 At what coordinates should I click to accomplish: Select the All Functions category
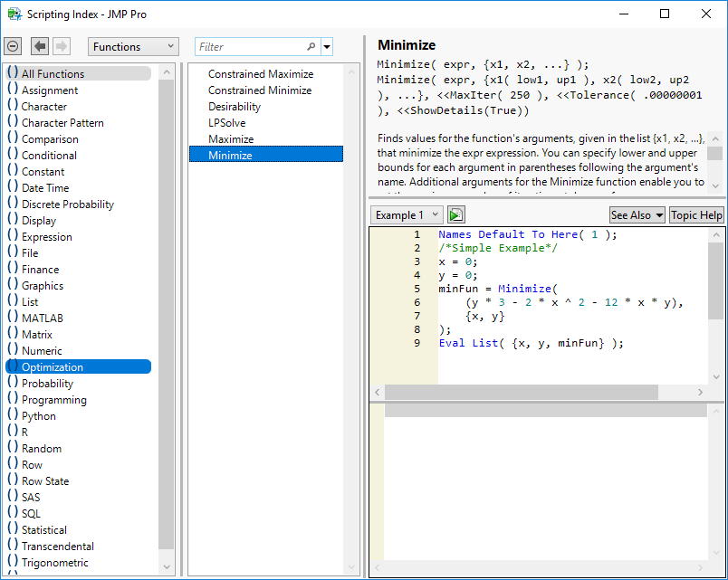(x=53, y=74)
